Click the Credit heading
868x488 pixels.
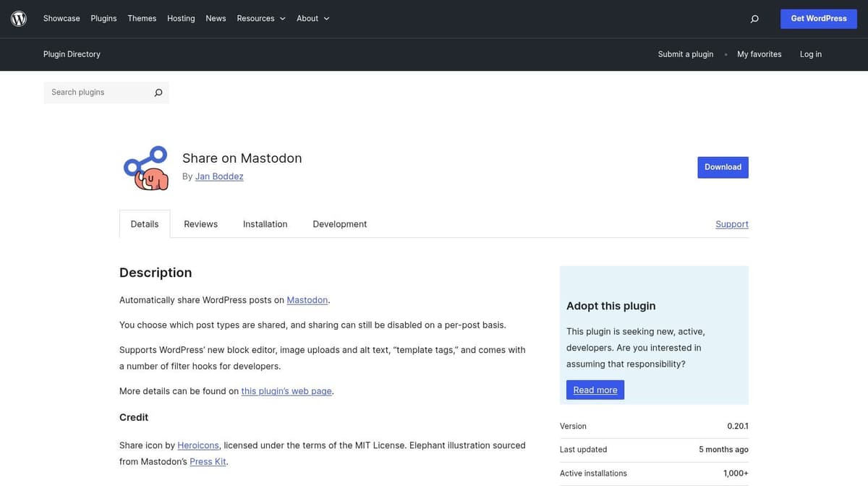[134, 417]
